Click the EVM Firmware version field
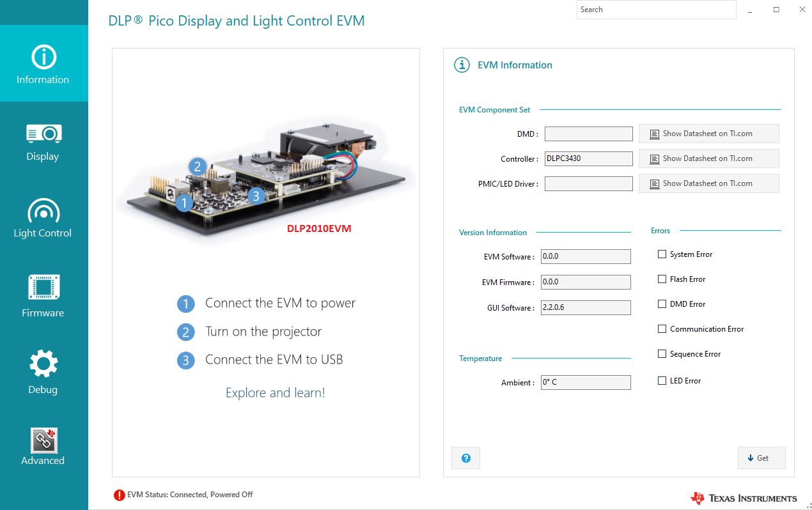This screenshot has height=510, width=812. 586,282
